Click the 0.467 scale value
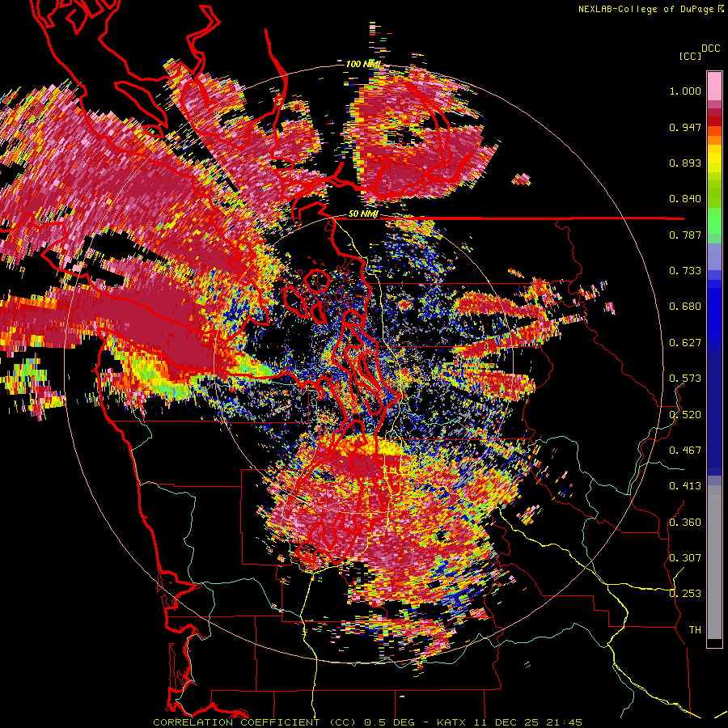728x728 pixels. 685,451
